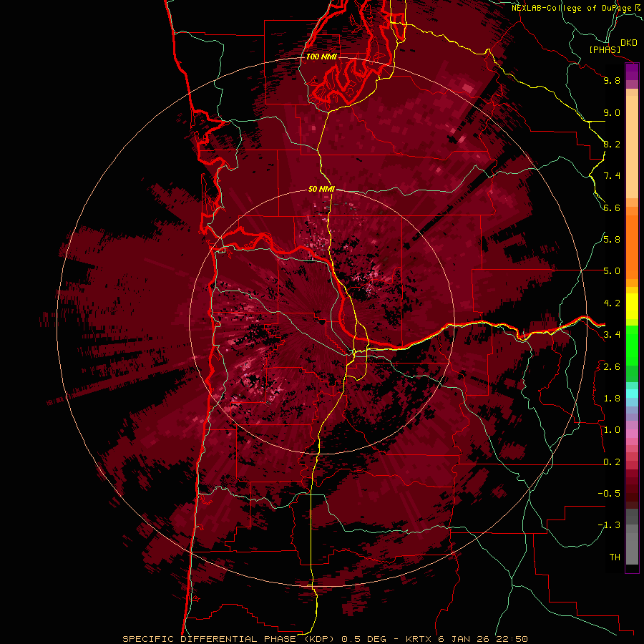Click the 100 NMI range ring label
The height and width of the screenshot is (644, 644).
coord(321,57)
